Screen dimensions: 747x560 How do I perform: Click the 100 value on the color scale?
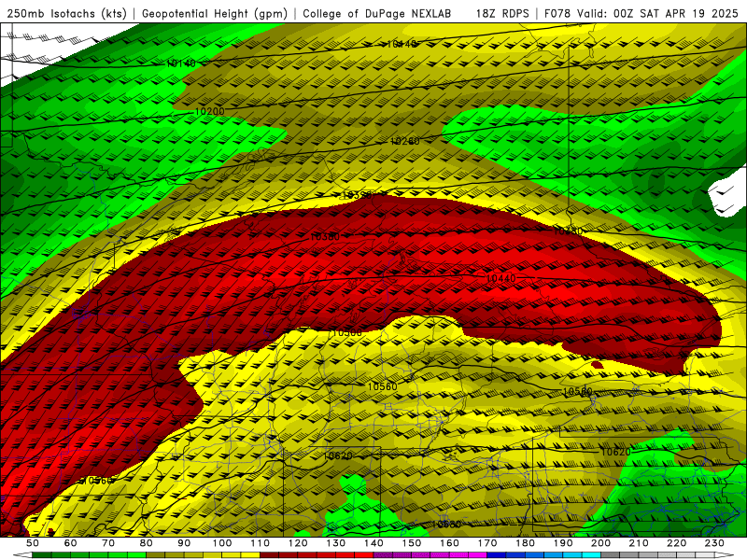(x=222, y=543)
